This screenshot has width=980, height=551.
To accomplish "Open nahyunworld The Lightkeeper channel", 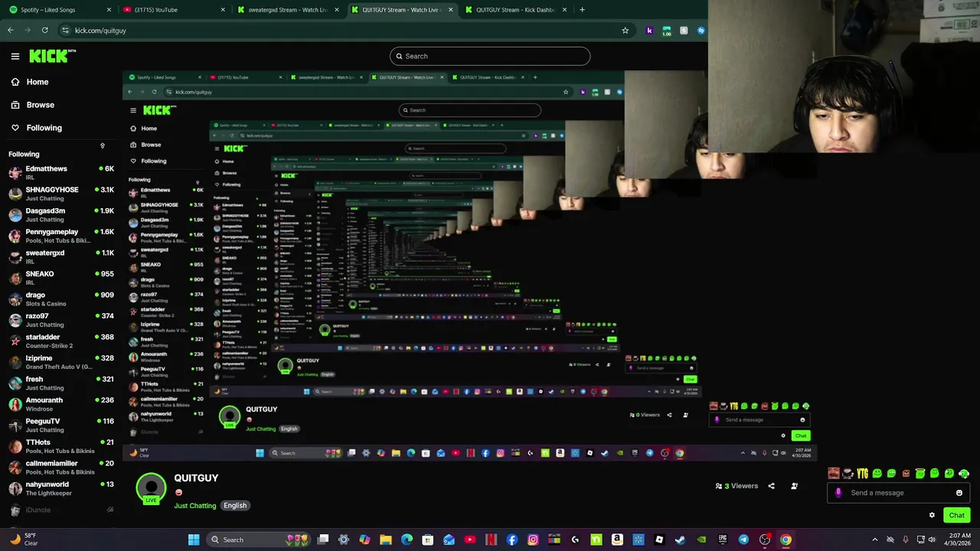I will point(61,488).
